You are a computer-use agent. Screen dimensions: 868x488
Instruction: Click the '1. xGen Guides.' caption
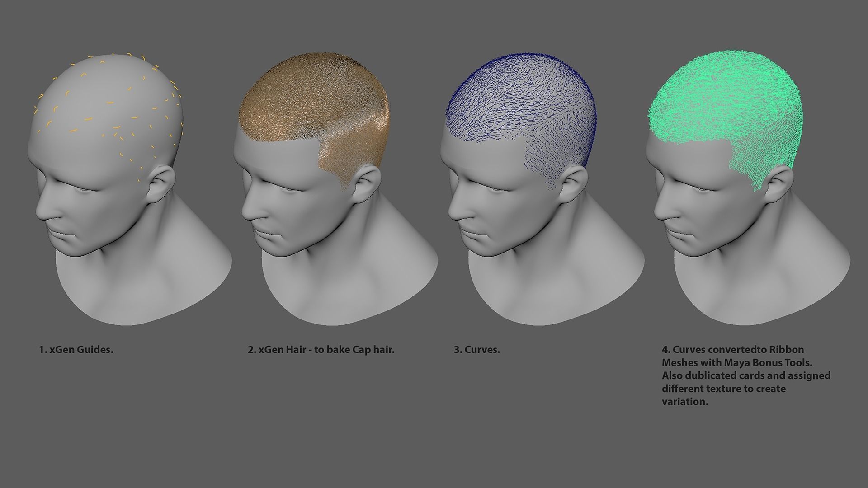pyautogui.click(x=76, y=350)
